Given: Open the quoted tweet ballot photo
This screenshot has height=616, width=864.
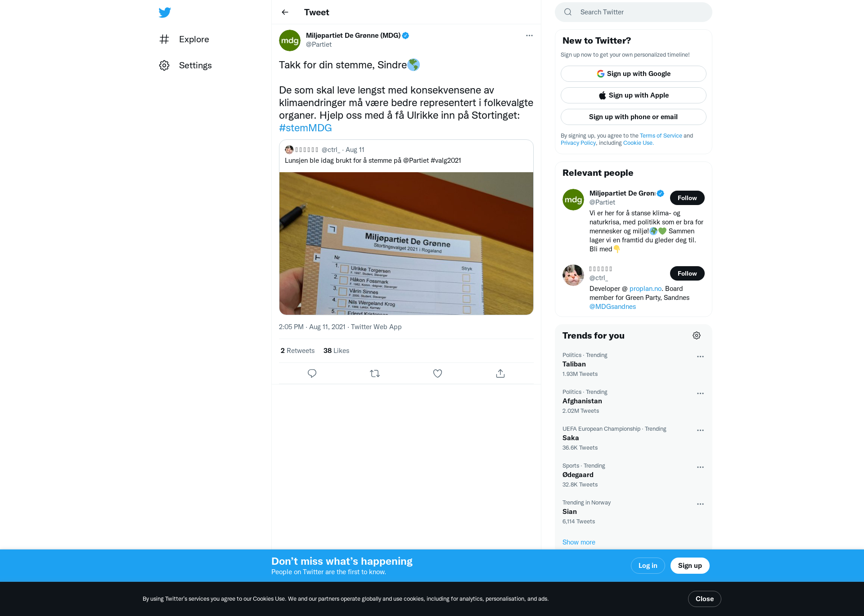Looking at the screenshot, I should (x=406, y=243).
